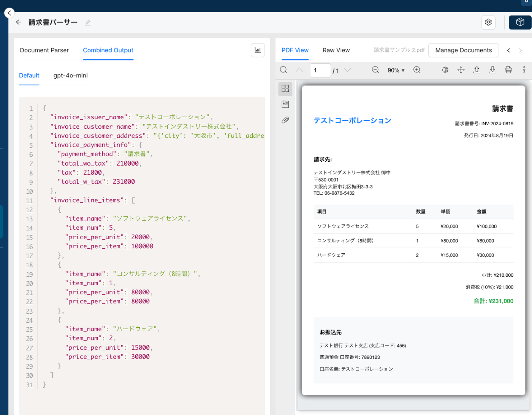Click the 小計: ¥210,000 subtotal text

click(497, 275)
